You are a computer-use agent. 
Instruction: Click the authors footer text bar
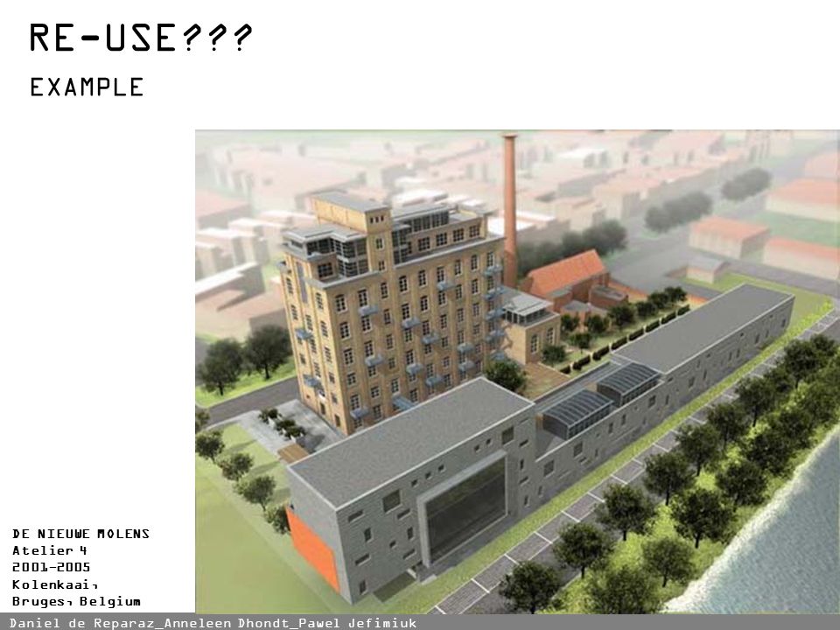(420, 622)
